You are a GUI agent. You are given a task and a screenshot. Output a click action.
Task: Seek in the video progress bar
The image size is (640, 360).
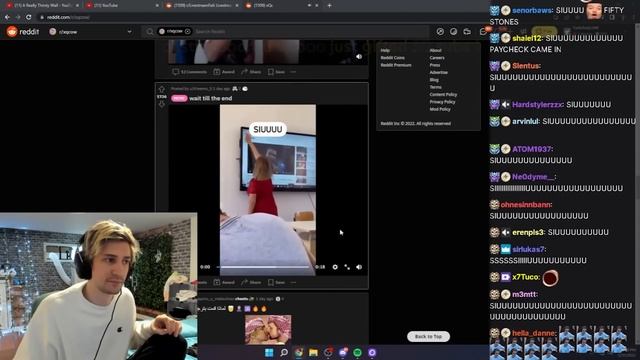tap(264, 267)
